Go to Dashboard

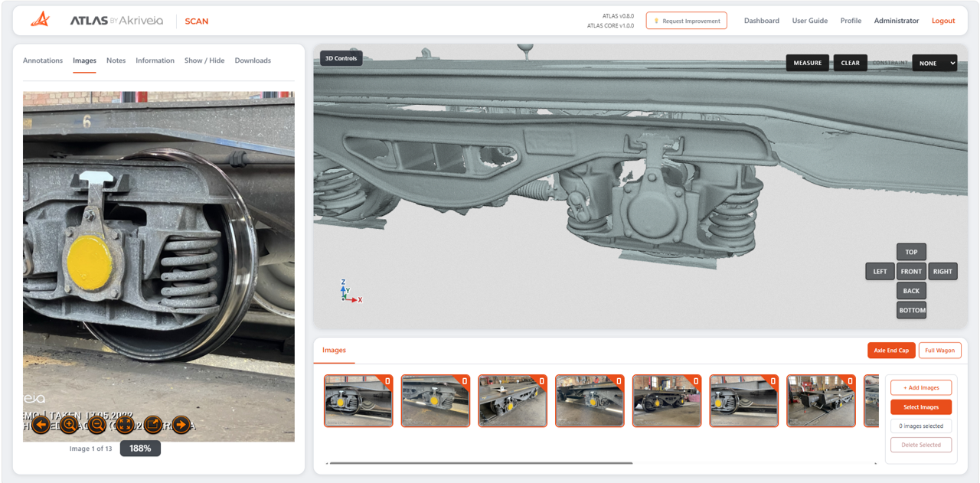[x=762, y=21]
